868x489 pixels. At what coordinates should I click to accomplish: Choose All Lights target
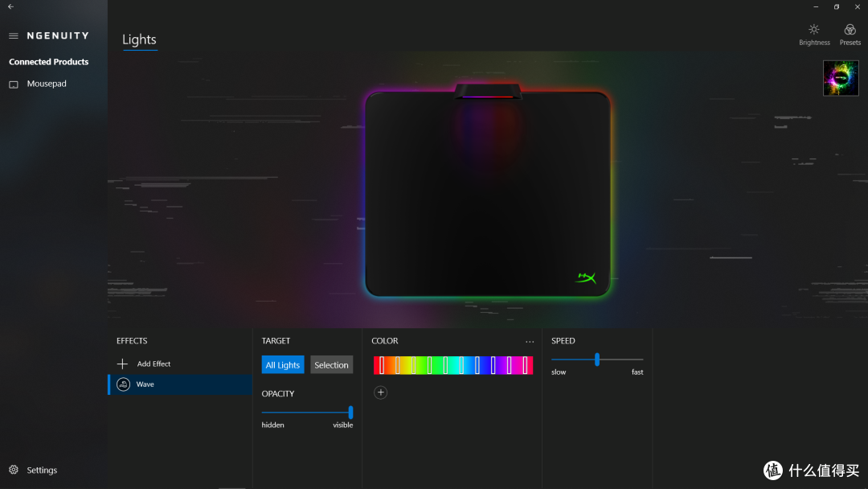click(x=283, y=365)
